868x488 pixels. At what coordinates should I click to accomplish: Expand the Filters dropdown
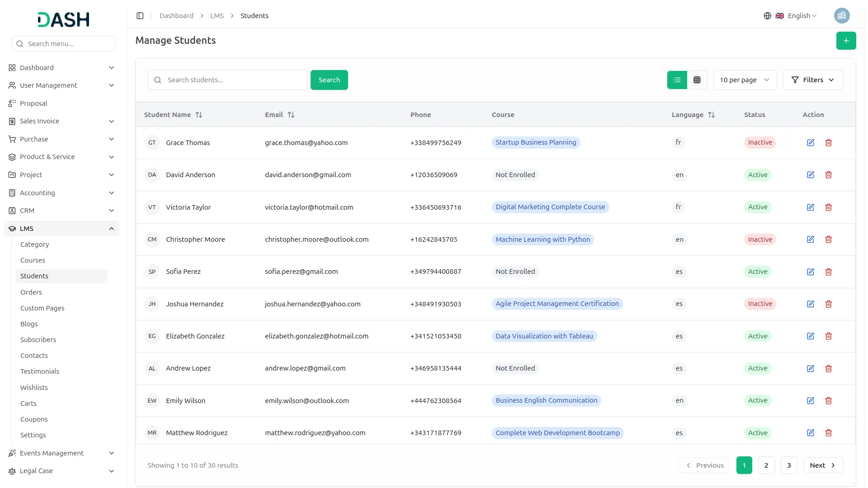pyautogui.click(x=812, y=80)
